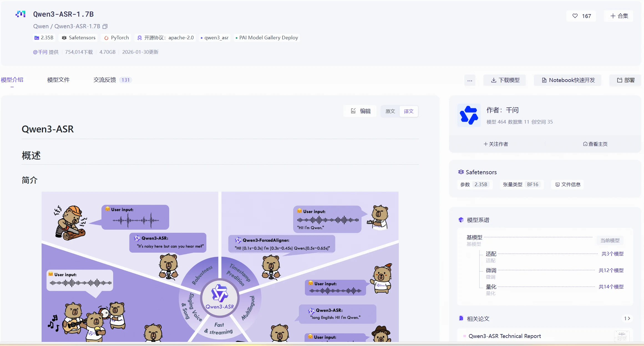Open the Qwen3-ASR Technical Report link
This screenshot has width=644, height=346.
pyautogui.click(x=504, y=336)
